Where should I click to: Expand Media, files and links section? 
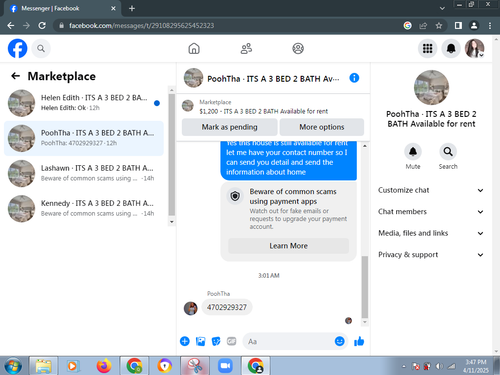pyautogui.click(x=431, y=233)
